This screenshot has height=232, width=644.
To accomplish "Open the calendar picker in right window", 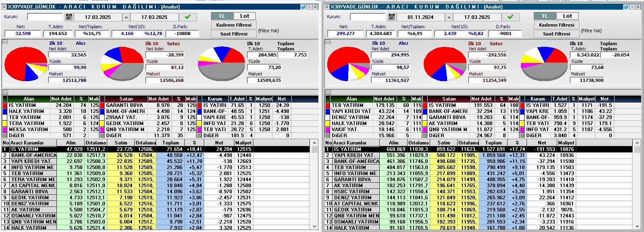I will 391,17.
